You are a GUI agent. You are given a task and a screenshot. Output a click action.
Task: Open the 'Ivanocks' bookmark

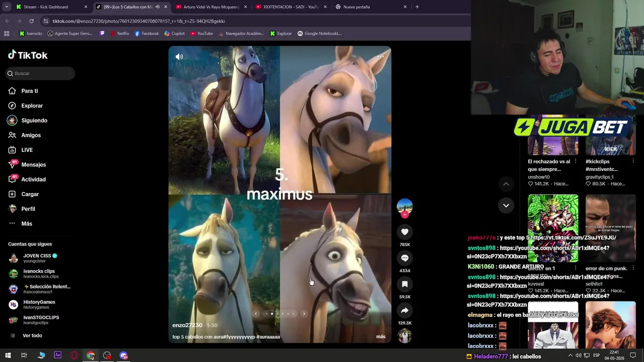[x=31, y=34]
